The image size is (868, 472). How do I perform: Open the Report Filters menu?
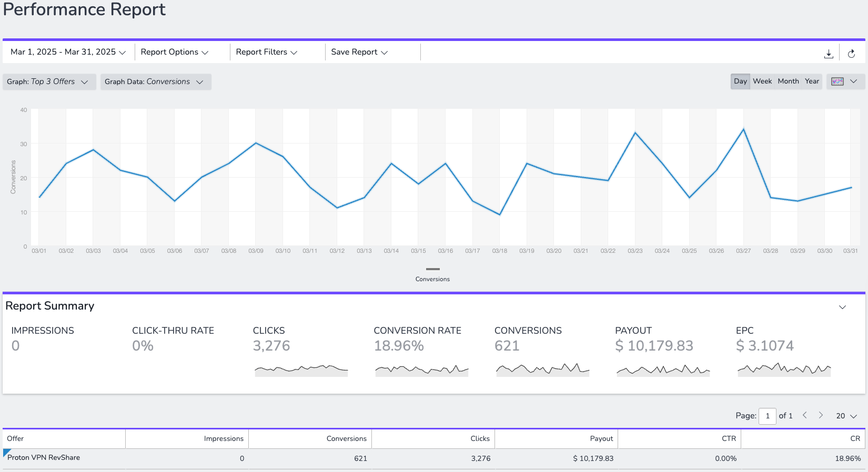[x=267, y=52]
